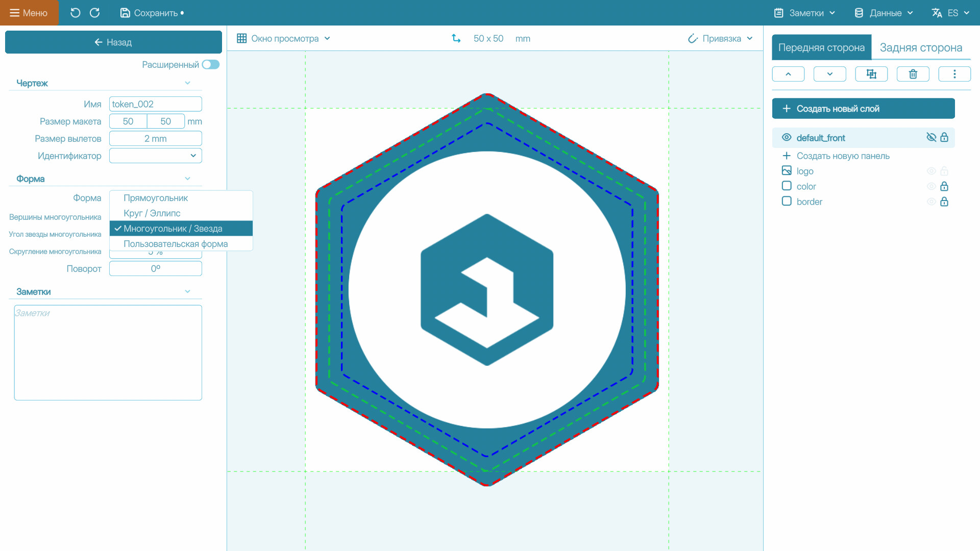Click the Заметки notes text area
The image size is (980, 551).
[x=108, y=353]
